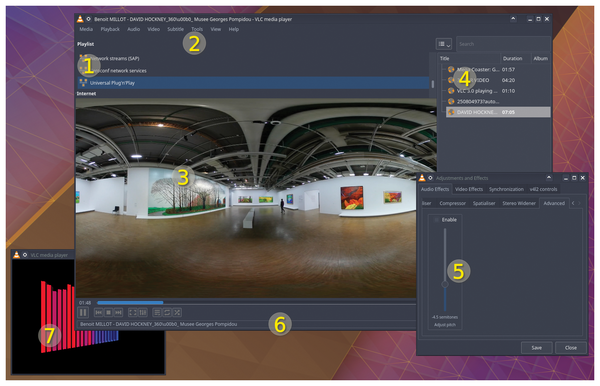Select the playlist item with duration 01:57

[x=498, y=69]
